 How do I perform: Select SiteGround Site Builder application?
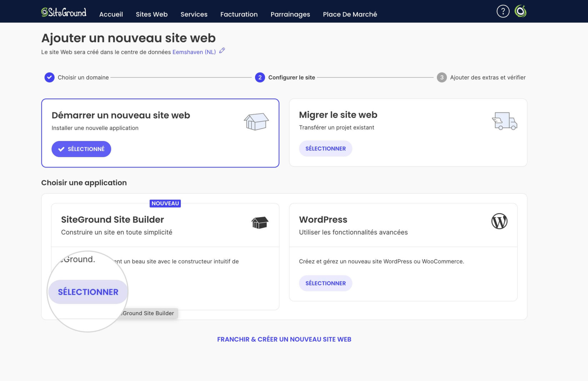88,292
